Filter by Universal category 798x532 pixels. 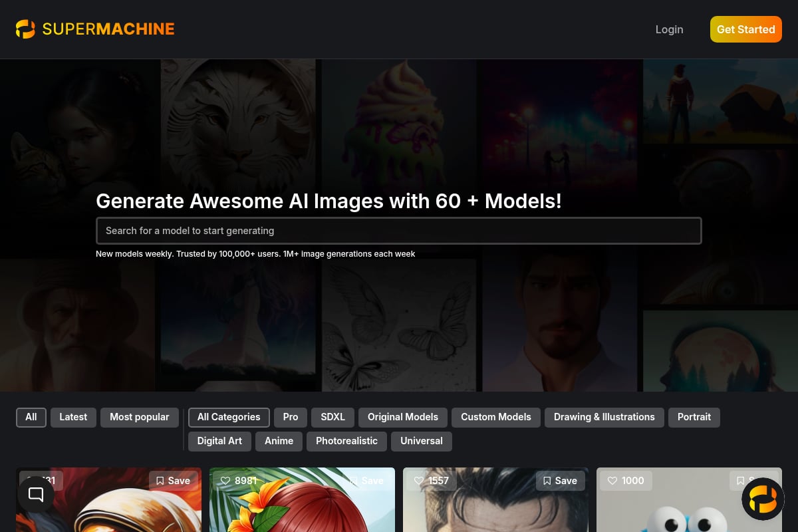(422, 442)
